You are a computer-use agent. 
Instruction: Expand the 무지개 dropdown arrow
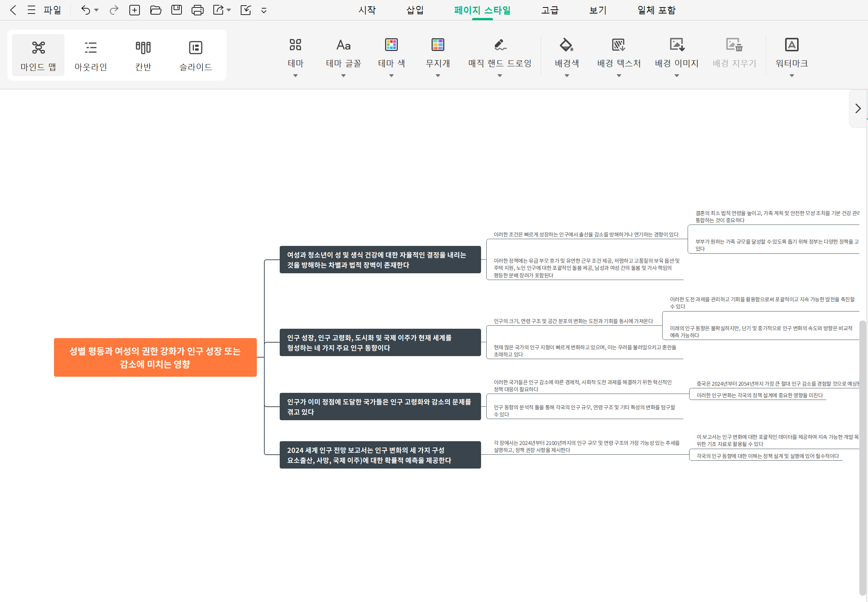point(438,76)
